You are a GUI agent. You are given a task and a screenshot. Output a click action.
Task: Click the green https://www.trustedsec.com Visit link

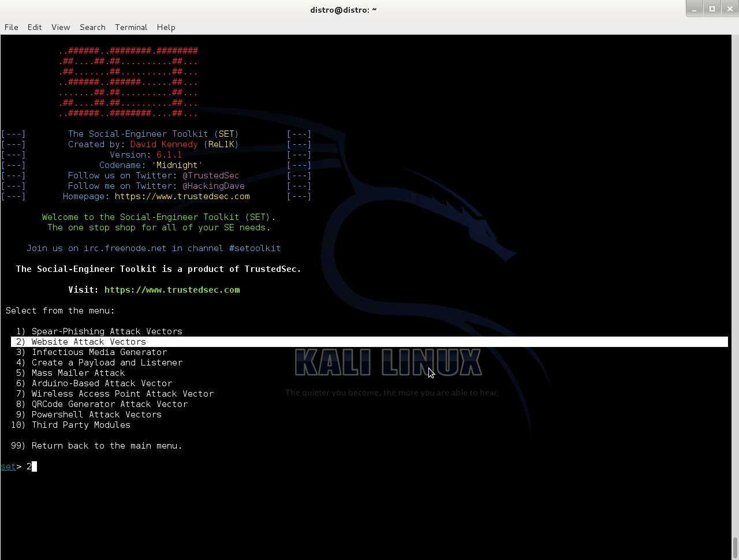[172, 290]
